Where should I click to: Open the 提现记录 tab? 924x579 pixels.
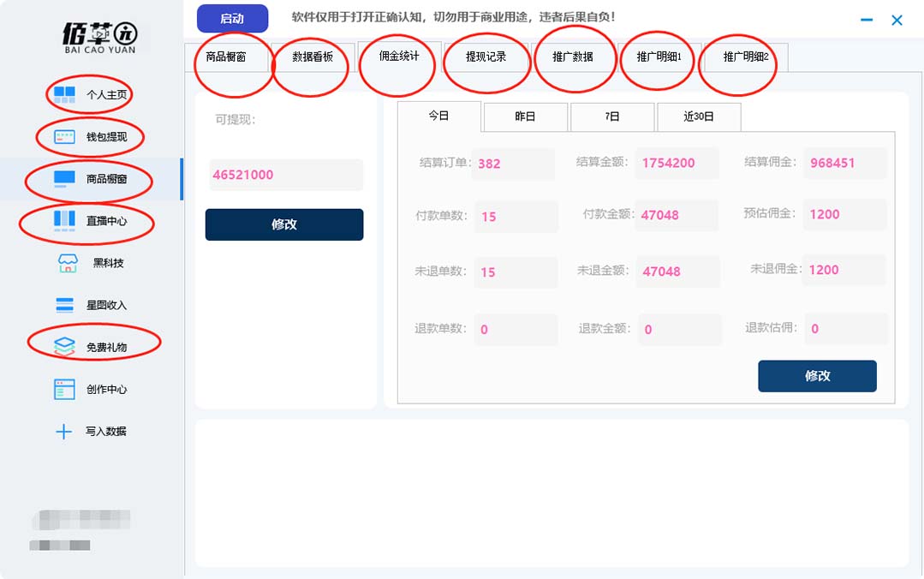(x=486, y=57)
